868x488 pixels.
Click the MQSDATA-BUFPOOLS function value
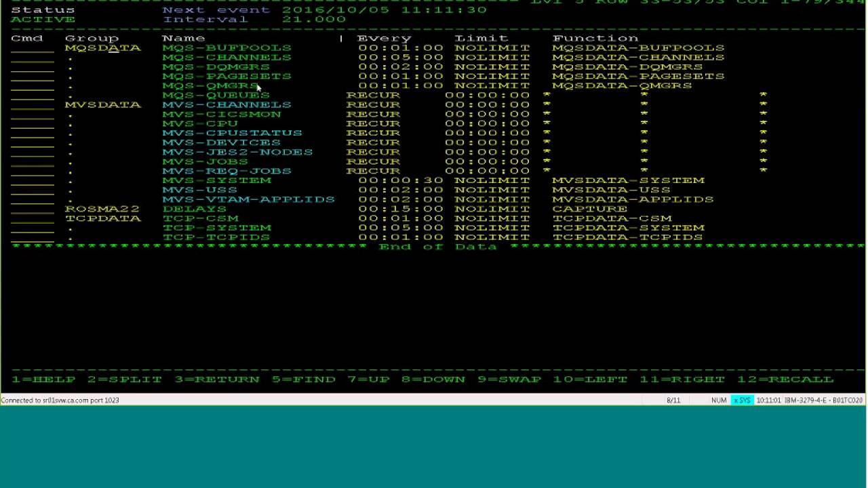pos(639,48)
